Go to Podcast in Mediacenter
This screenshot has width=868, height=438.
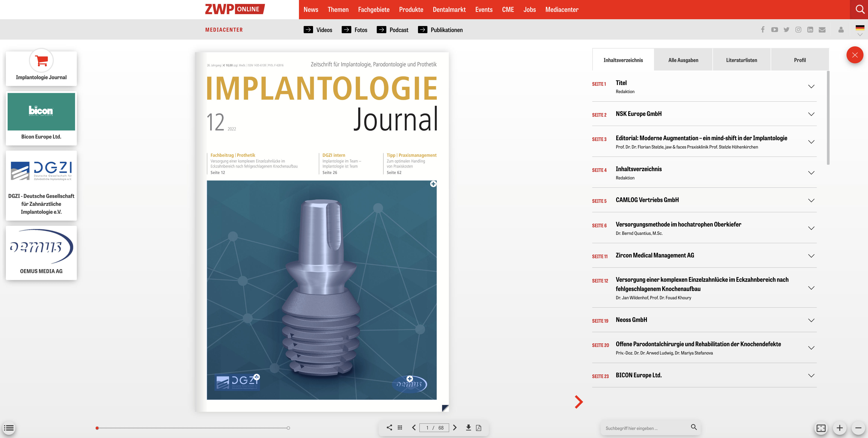click(x=393, y=30)
